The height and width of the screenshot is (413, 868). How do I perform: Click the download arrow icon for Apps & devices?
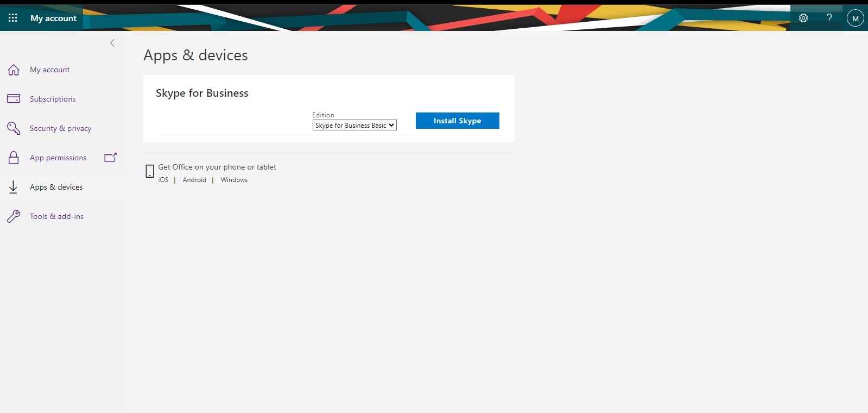[x=14, y=187]
